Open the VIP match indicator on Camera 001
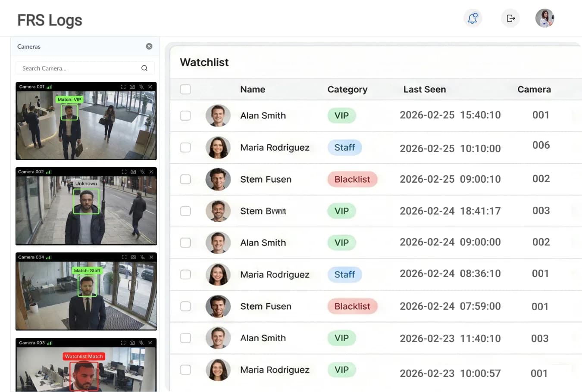Screen dimensions: 582x392 pos(69,99)
